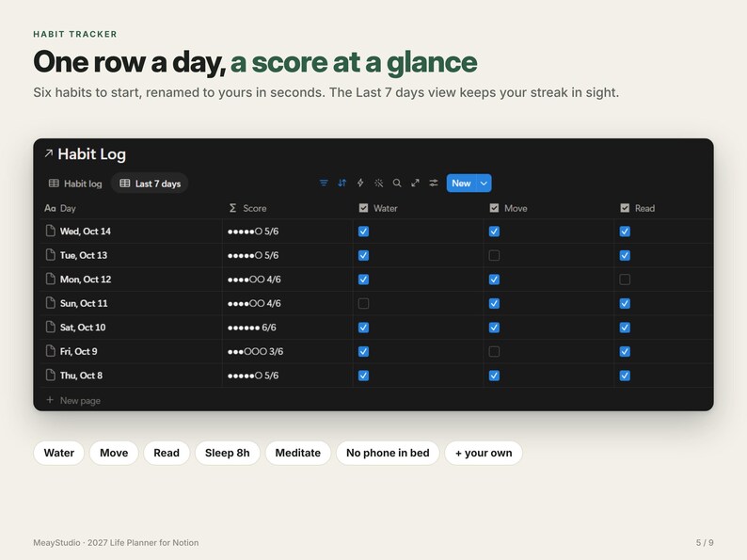Click the arrow icon beside Habit Log title
This screenshot has width=747, height=560.
point(48,153)
